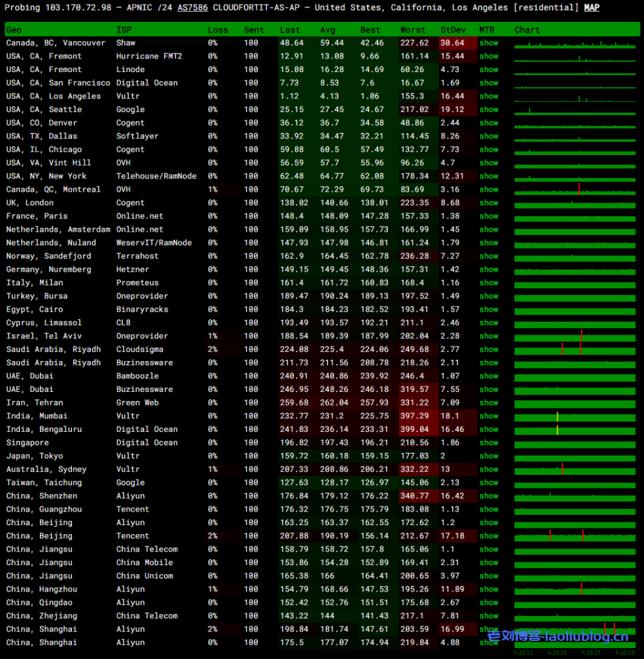
Task: Show MTR for Singapore Digital Ocean row
Action: [x=488, y=443]
